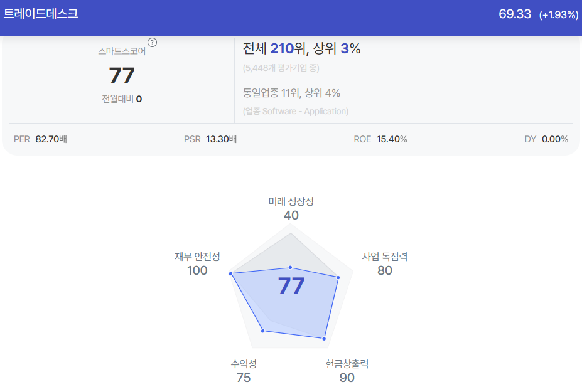This screenshot has width=582, height=392.
Task: Click the radar point for 현금창출력
Action: point(324,339)
